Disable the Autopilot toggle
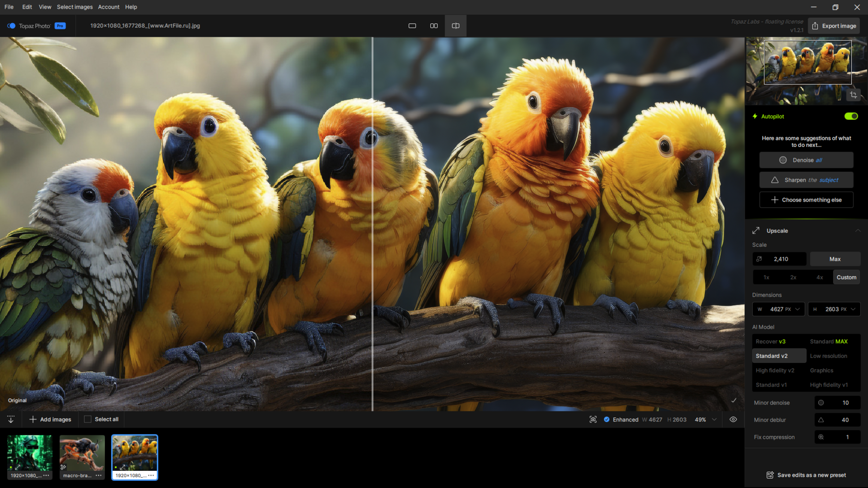The height and width of the screenshot is (488, 868). (851, 116)
